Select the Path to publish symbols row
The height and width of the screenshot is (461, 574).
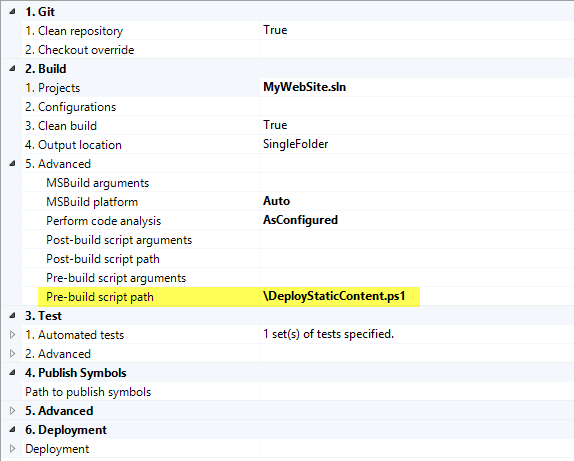pyautogui.click(x=298, y=392)
